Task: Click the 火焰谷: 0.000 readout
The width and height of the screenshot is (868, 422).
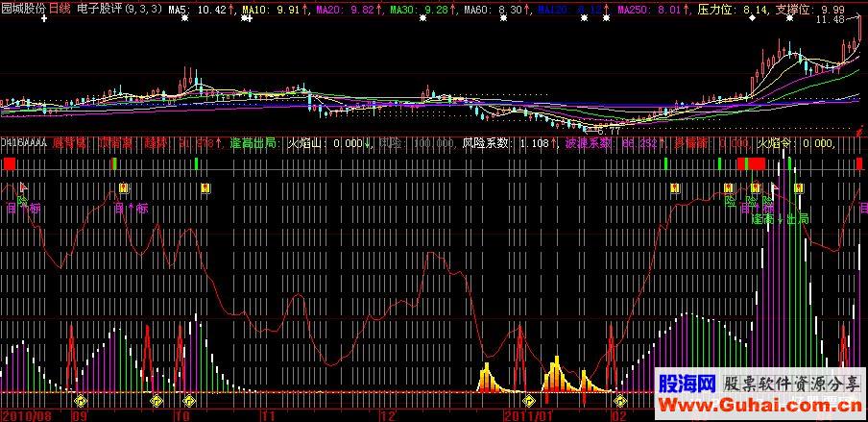Action: click(795, 143)
